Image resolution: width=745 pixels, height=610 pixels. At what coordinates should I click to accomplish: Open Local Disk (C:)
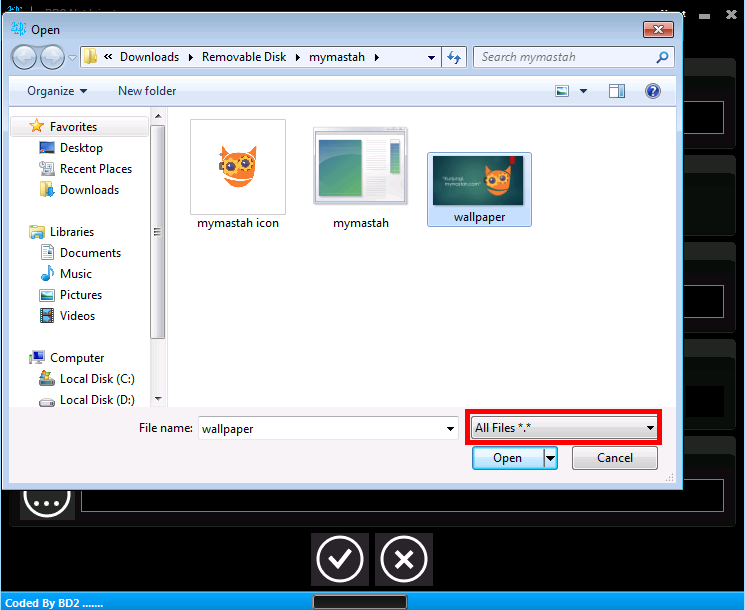click(x=97, y=379)
